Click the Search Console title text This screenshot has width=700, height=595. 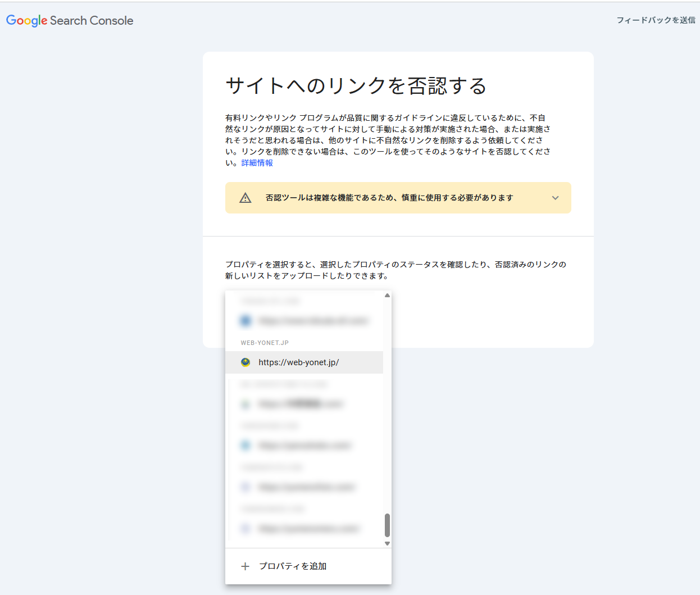pyautogui.click(x=92, y=21)
